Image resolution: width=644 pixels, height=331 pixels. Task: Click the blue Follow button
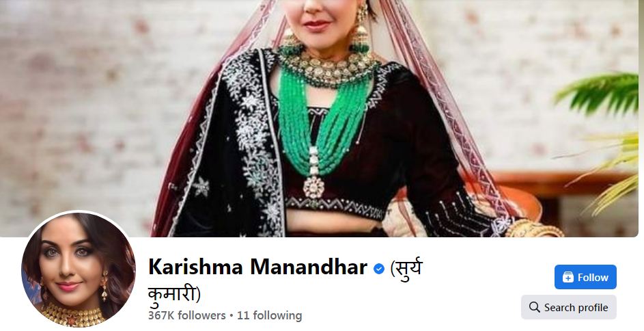pyautogui.click(x=585, y=277)
